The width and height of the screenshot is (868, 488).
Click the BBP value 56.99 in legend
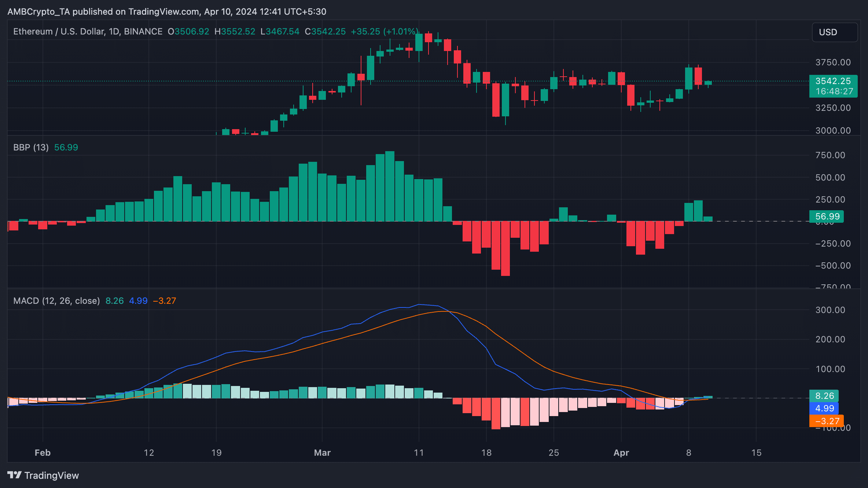coord(66,148)
